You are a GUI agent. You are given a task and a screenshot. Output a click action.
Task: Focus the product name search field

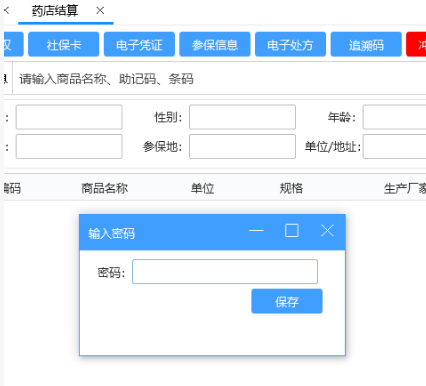click(219, 79)
